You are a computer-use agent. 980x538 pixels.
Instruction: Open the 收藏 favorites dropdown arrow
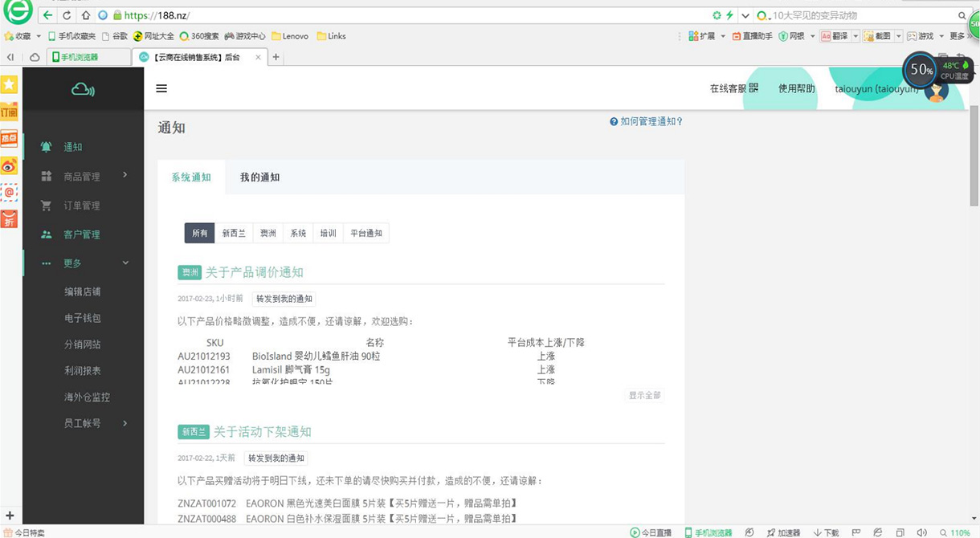coord(39,36)
